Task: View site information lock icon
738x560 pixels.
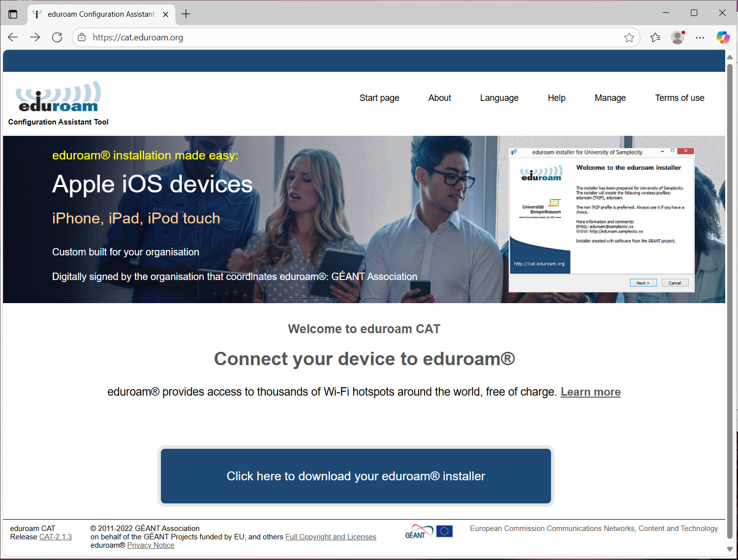Action: click(82, 37)
